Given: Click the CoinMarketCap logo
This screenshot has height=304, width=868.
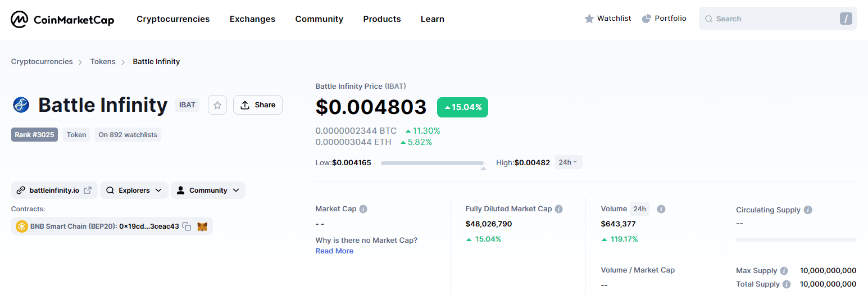Looking at the screenshot, I should 62,19.
